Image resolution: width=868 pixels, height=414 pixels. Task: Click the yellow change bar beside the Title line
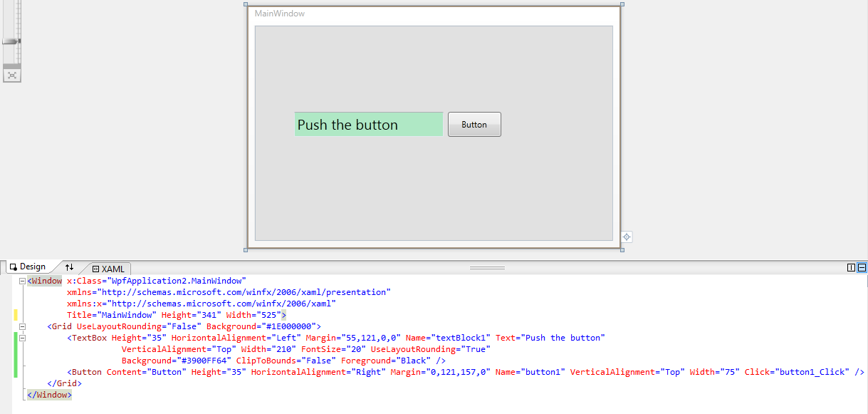tap(15, 314)
